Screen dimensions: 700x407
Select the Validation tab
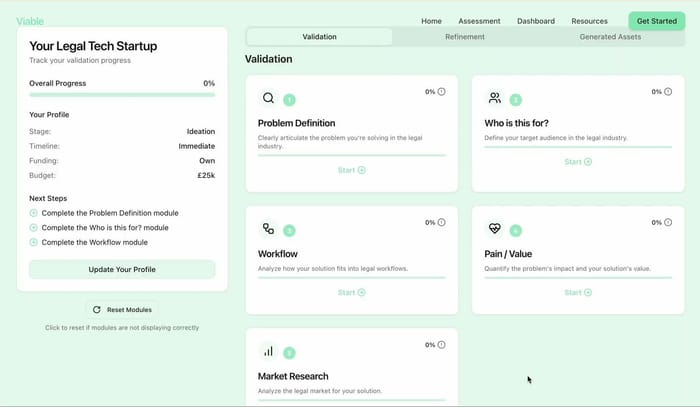pos(319,37)
